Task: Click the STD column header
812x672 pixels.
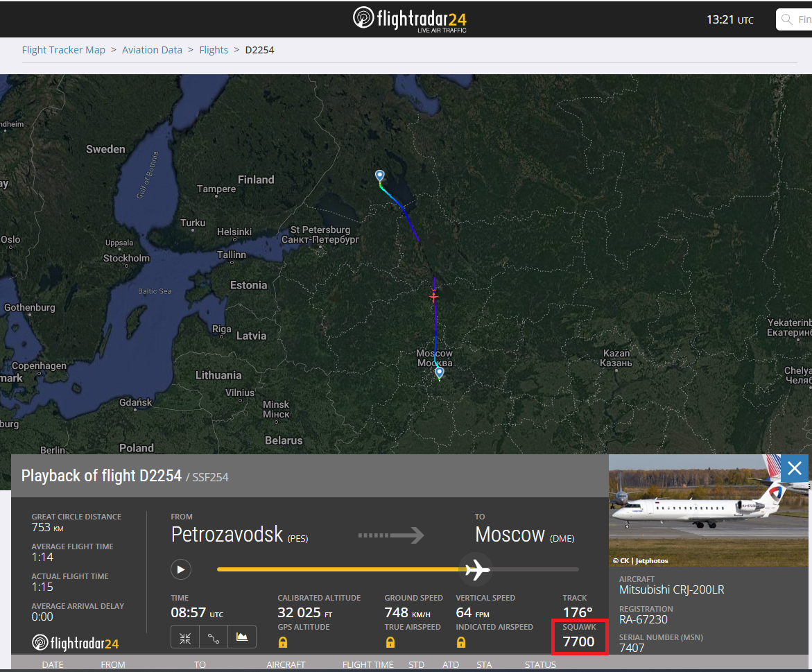Action: click(416, 665)
